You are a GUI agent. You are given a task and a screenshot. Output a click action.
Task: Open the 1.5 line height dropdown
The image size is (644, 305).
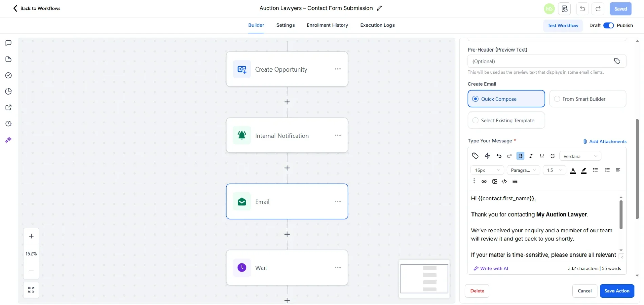point(554,170)
